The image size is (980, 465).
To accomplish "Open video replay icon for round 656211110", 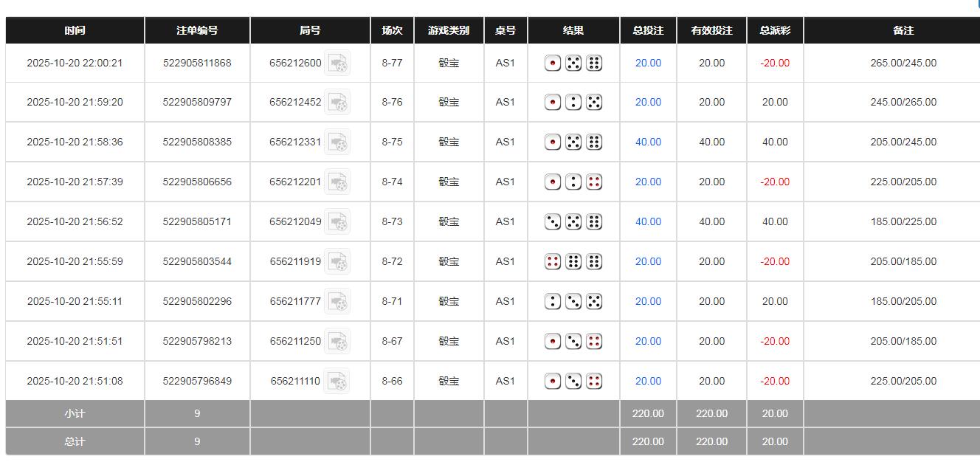I will (337, 382).
